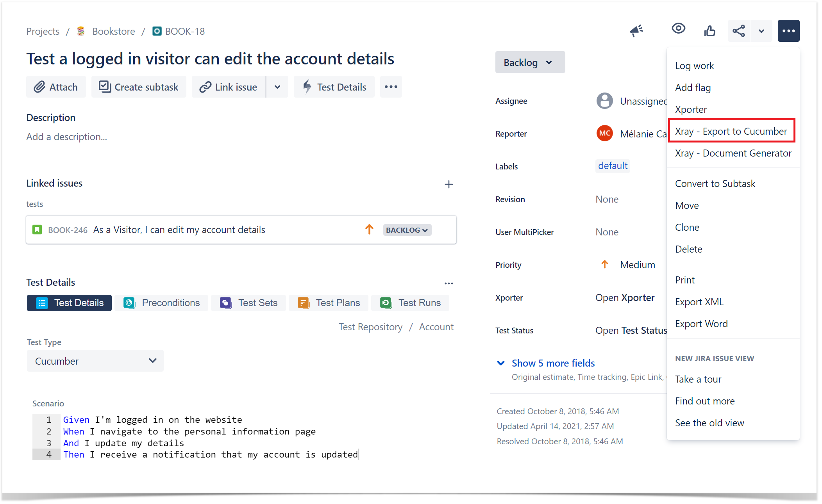The image size is (822, 504).
Task: Click the default label
Action: pos(613,166)
